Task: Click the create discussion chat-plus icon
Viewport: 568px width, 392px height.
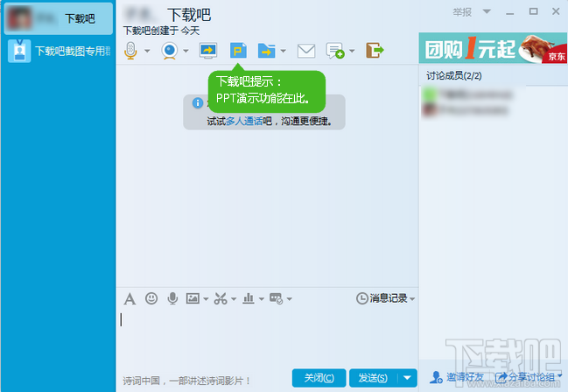Action: [334, 51]
